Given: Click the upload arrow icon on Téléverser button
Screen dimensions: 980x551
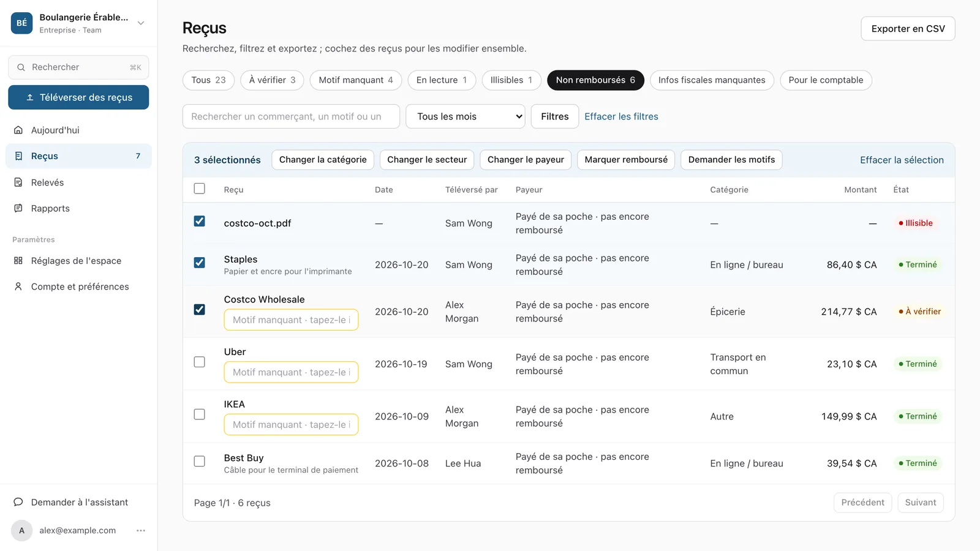Looking at the screenshot, I should tap(30, 97).
